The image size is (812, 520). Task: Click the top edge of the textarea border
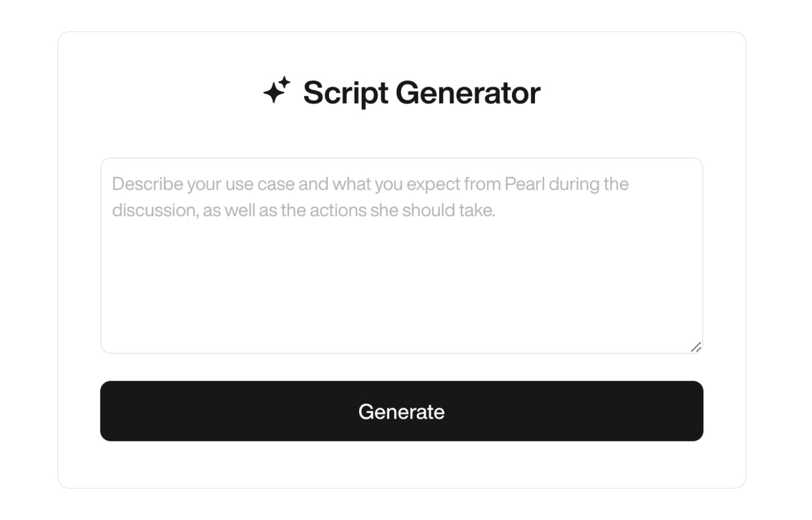point(401,159)
